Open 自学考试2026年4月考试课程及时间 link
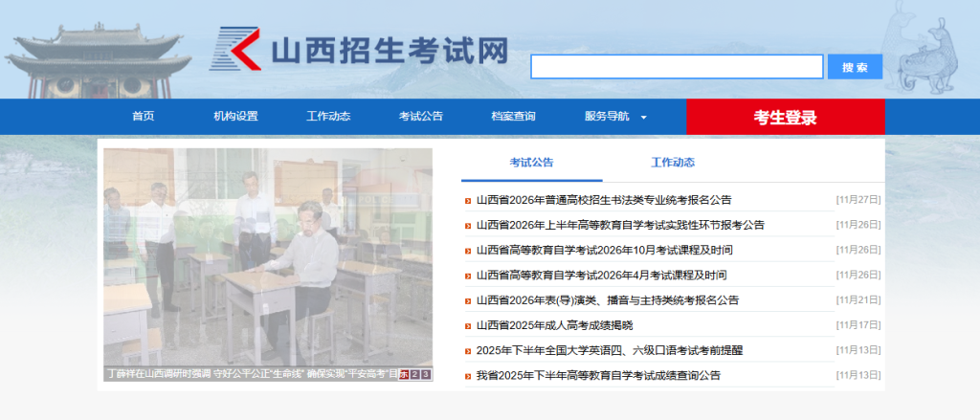 coord(601,275)
